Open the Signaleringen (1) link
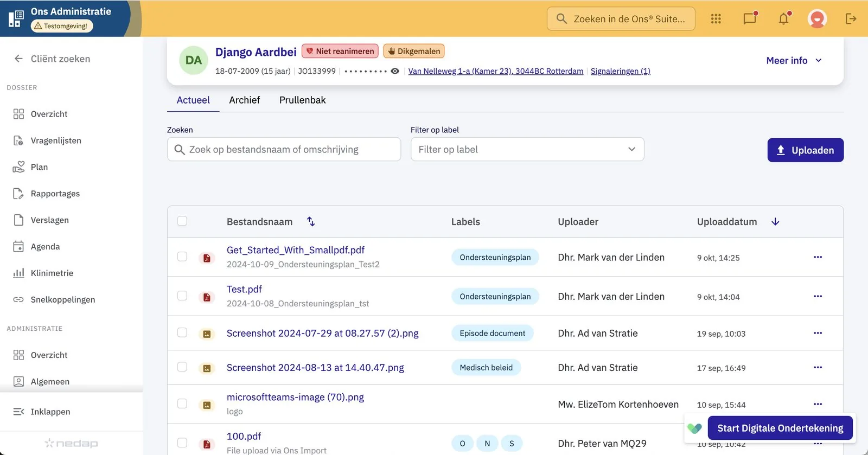 [x=620, y=71]
